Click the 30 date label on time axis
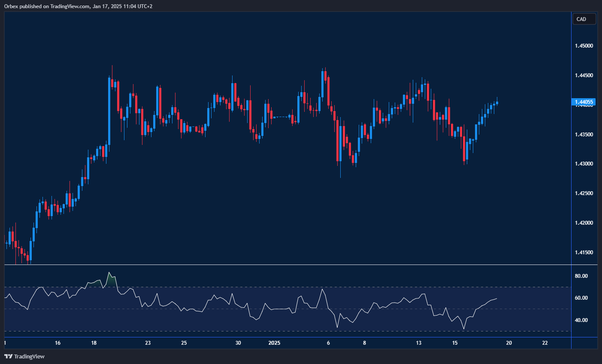602x364 pixels. click(238, 343)
